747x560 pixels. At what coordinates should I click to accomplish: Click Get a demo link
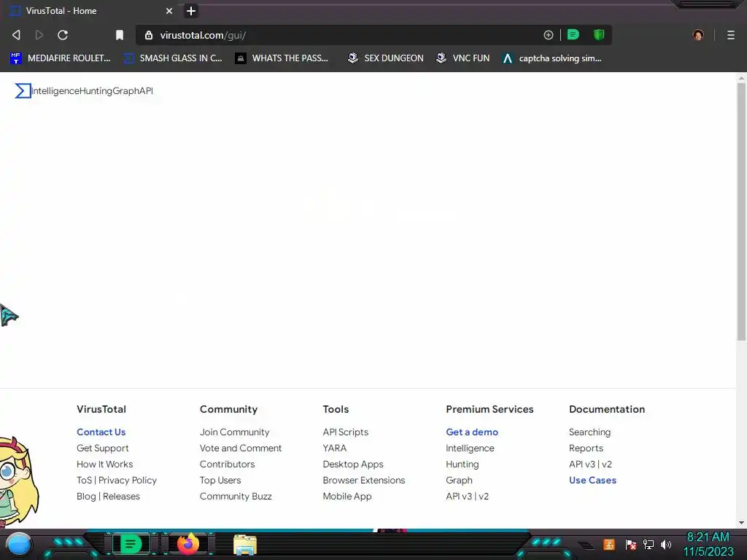click(472, 432)
